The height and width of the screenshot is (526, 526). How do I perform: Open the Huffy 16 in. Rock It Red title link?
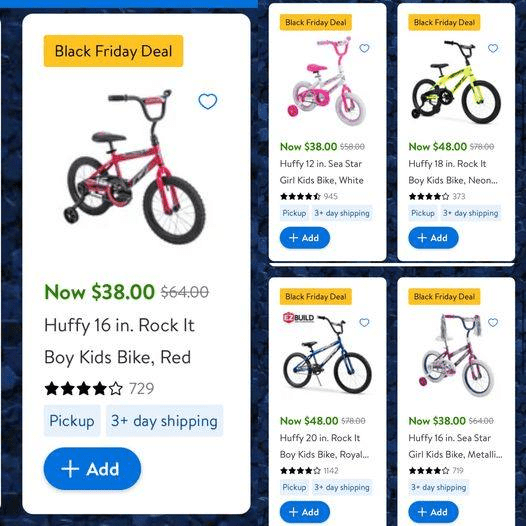click(x=119, y=341)
